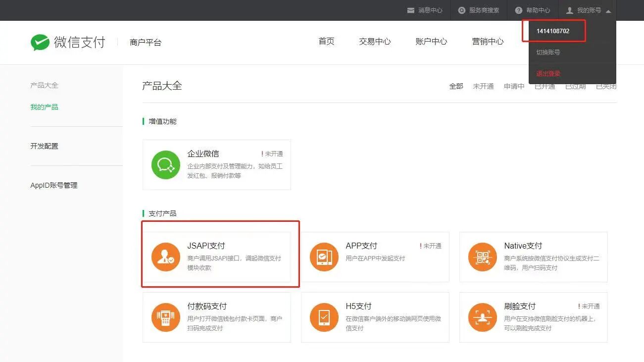
Task: Click the green 企业微信 chat icon
Action: (165, 165)
